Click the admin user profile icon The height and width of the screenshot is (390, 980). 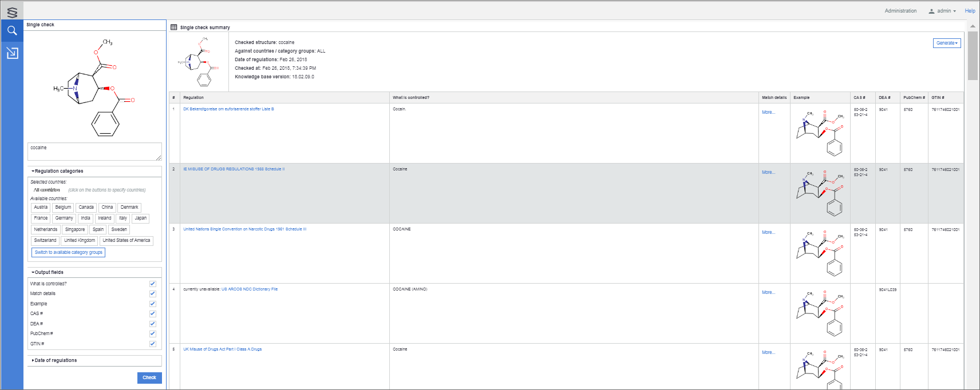pyautogui.click(x=931, y=11)
